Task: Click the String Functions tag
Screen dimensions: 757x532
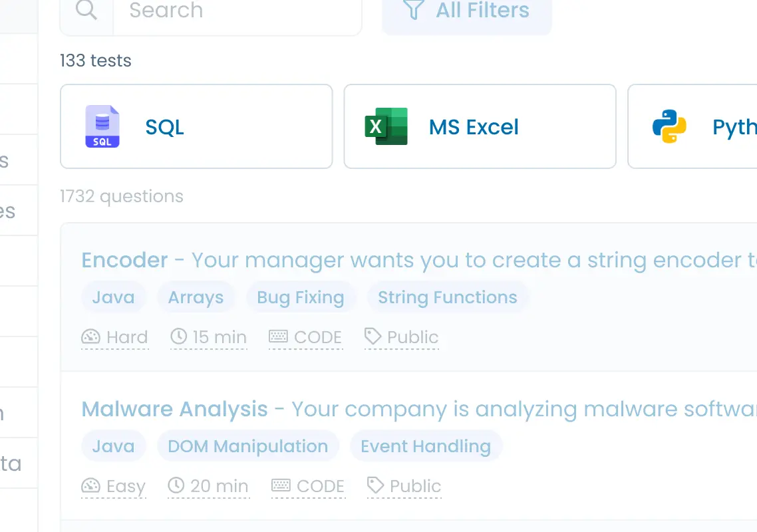Action: [x=448, y=297]
